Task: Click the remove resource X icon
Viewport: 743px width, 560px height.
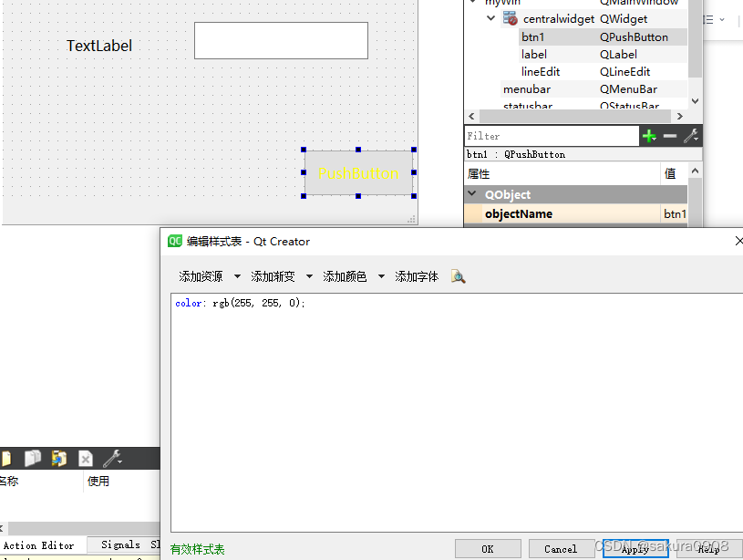Action: pyautogui.click(x=86, y=459)
